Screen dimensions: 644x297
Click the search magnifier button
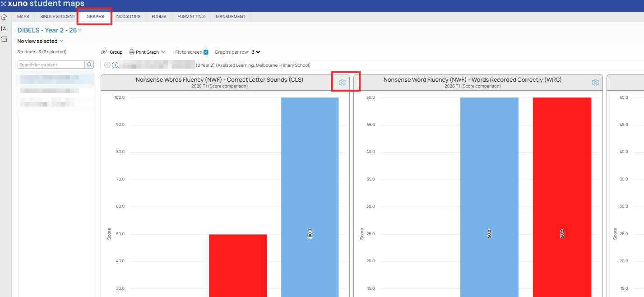(x=89, y=65)
